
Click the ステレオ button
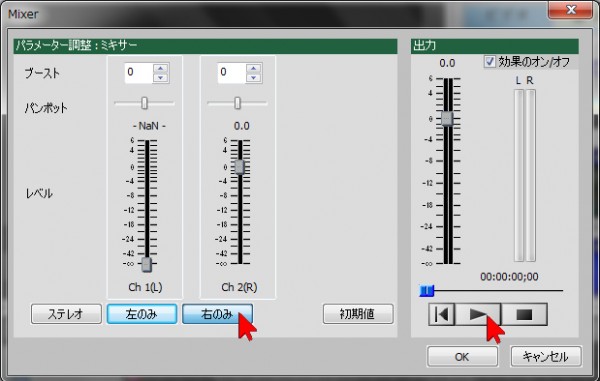click(66, 314)
